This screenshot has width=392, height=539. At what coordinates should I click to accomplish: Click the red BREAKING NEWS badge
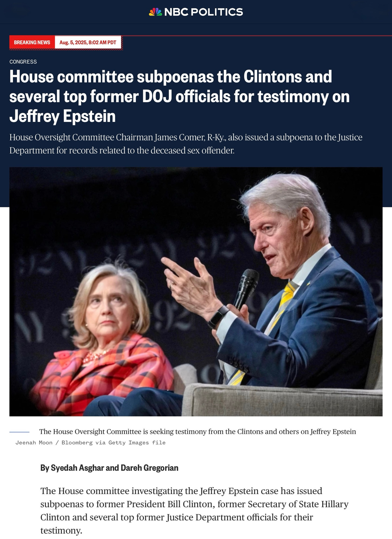click(x=32, y=42)
